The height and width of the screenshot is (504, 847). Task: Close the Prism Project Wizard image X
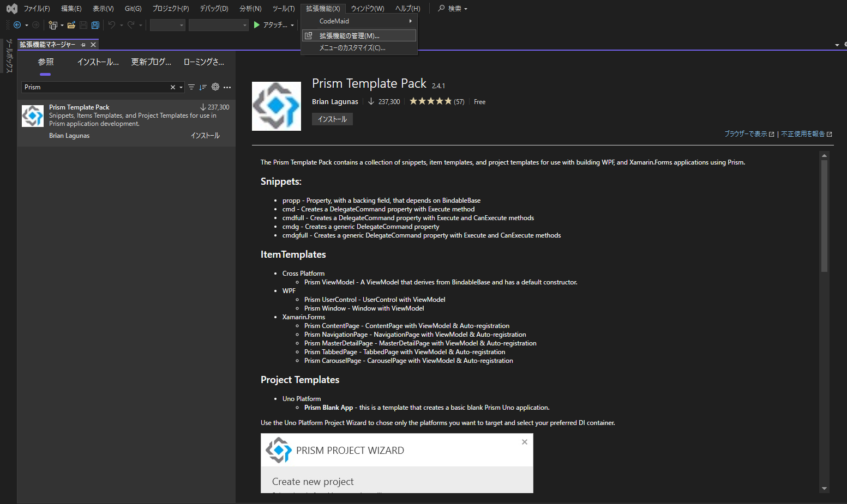coord(525,442)
